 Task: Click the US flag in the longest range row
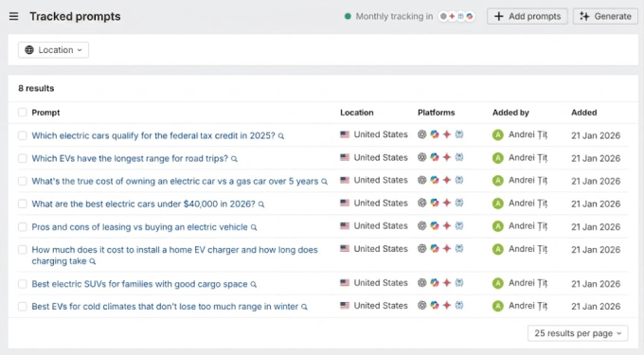(x=345, y=157)
